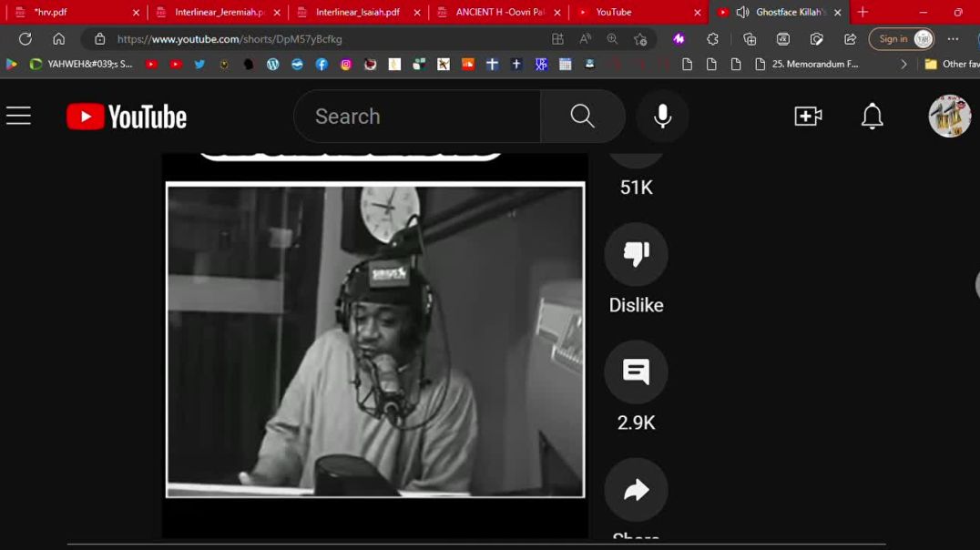Click the Short video to pause playback

[x=374, y=340]
